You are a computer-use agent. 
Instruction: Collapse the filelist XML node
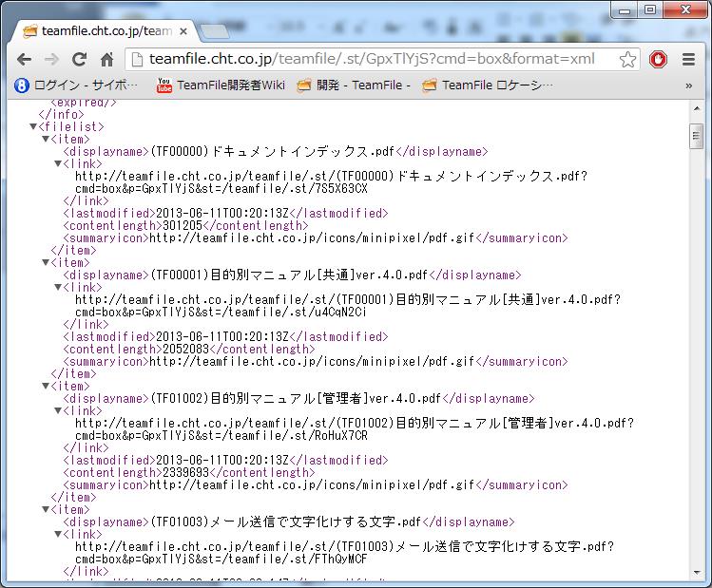[x=34, y=126]
